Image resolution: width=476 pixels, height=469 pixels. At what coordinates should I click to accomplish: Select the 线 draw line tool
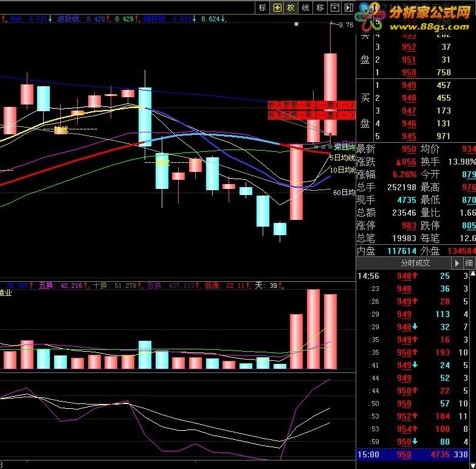[305, 7]
